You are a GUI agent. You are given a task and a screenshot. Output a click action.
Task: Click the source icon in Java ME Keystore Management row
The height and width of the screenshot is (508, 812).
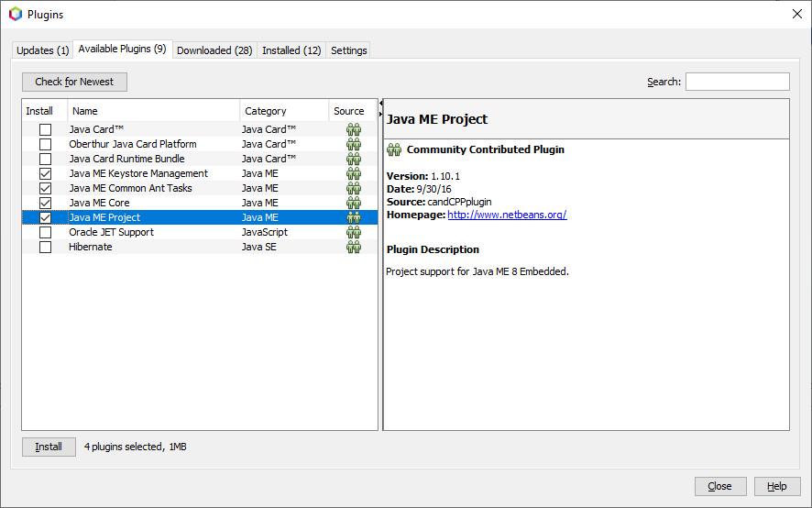click(354, 173)
